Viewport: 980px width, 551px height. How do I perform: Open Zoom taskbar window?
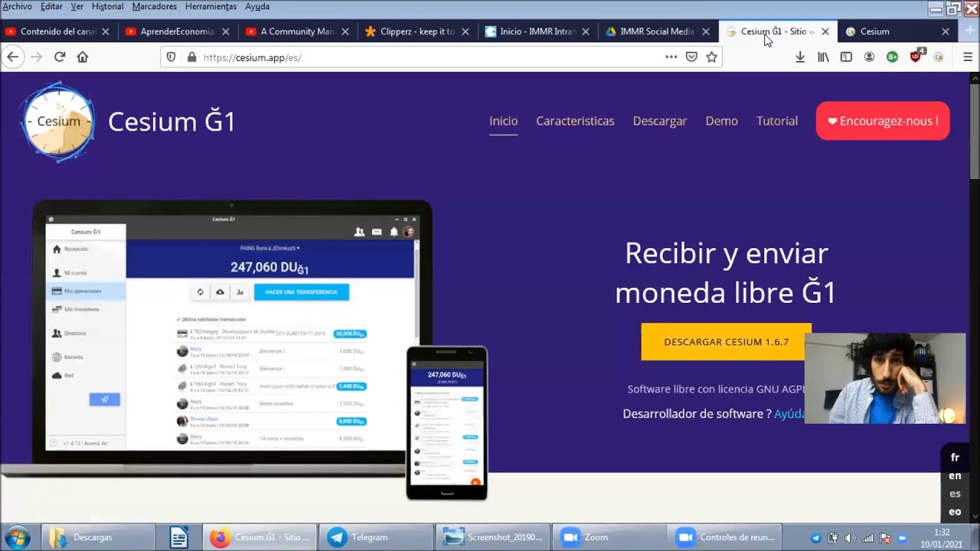(x=609, y=537)
